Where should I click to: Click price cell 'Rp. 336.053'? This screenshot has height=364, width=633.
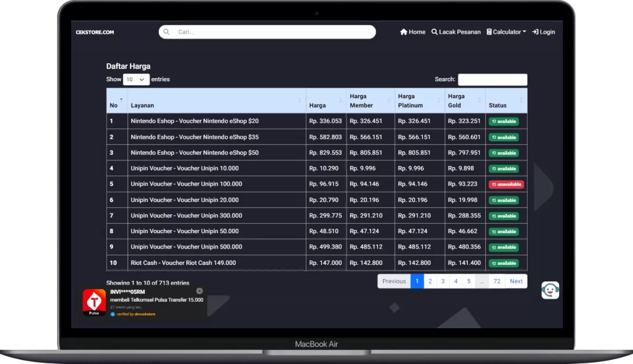(325, 121)
